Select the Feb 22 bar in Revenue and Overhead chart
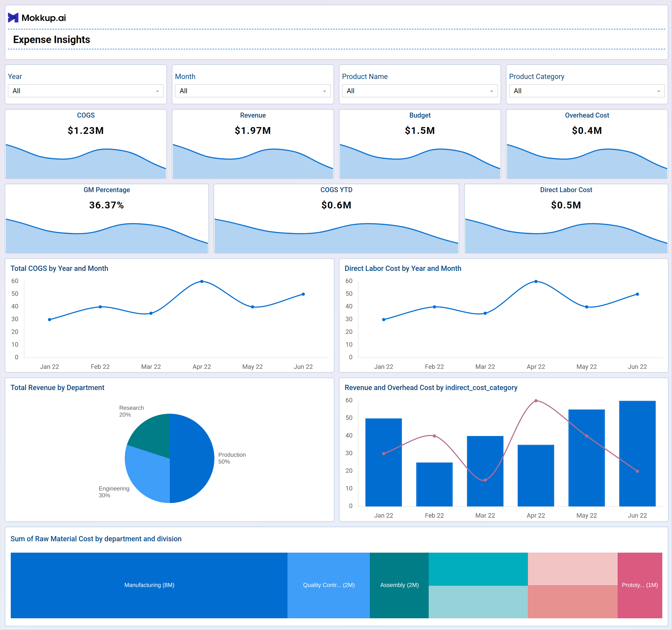 tap(434, 484)
